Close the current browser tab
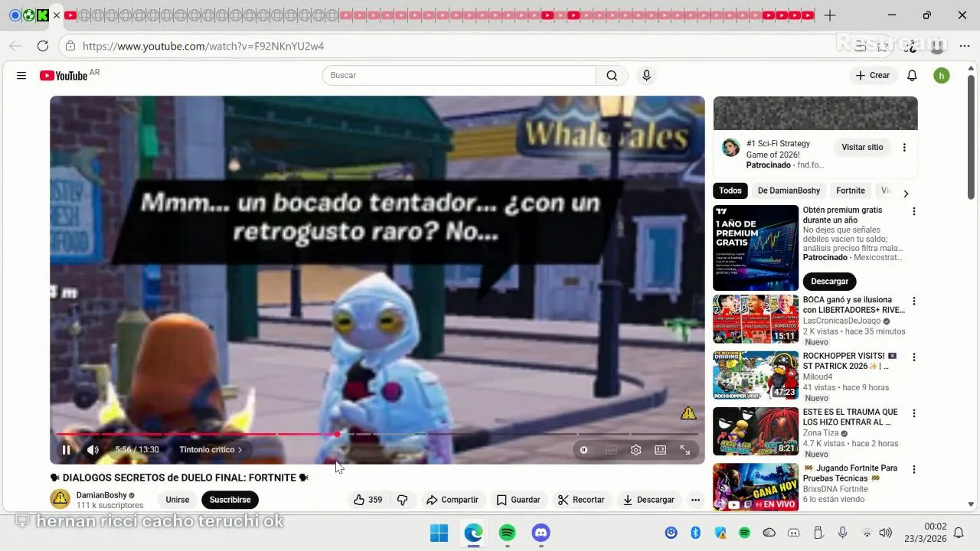The height and width of the screenshot is (551, 980). [57, 15]
